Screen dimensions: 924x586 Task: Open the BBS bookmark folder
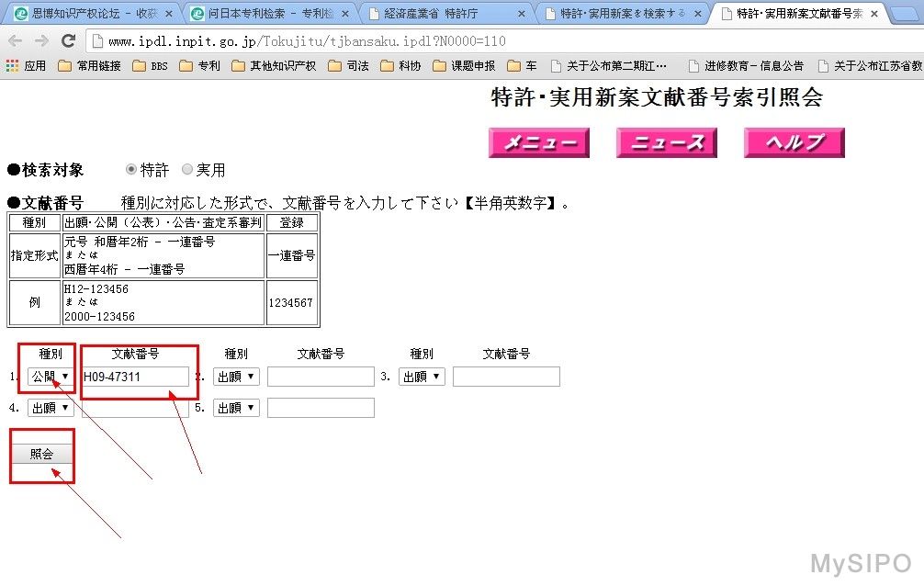[150, 66]
